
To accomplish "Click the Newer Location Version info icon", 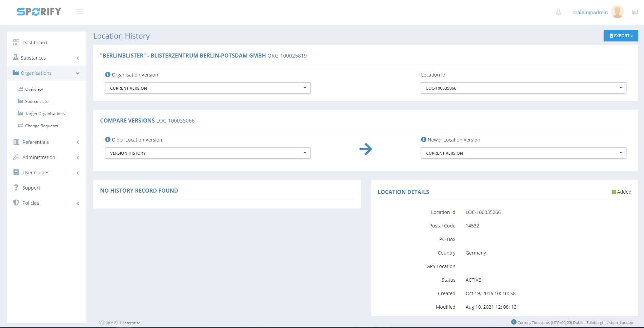I will (424, 139).
